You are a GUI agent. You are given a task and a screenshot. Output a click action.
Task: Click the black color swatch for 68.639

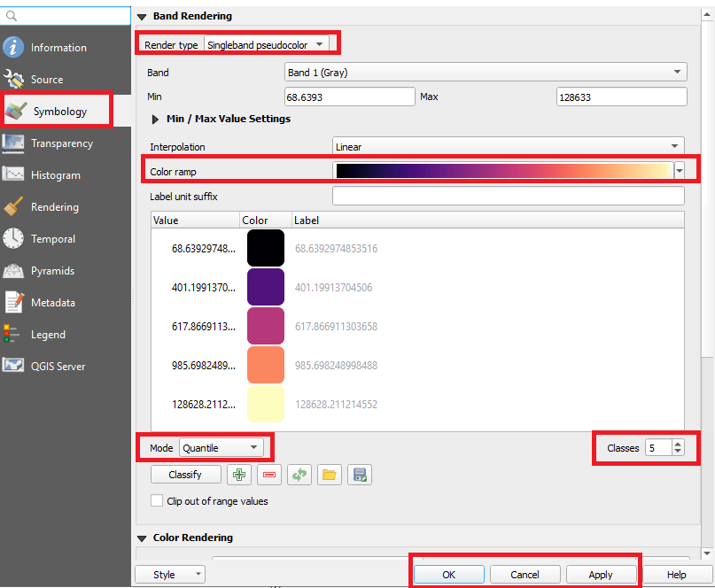pyautogui.click(x=266, y=248)
